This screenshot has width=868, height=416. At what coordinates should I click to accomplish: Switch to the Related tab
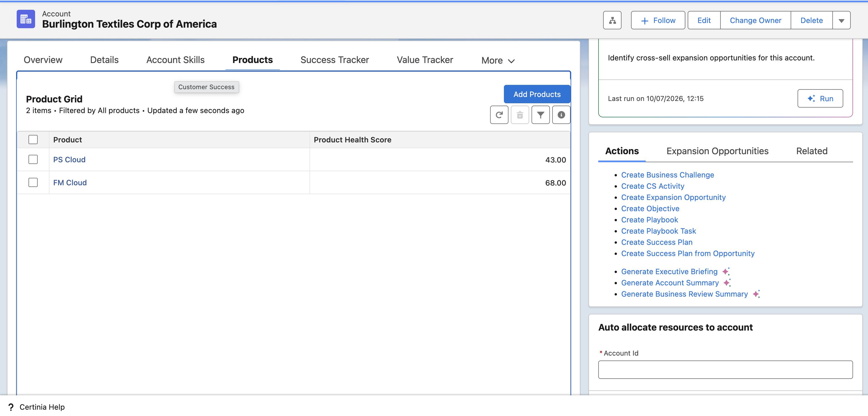click(x=811, y=151)
